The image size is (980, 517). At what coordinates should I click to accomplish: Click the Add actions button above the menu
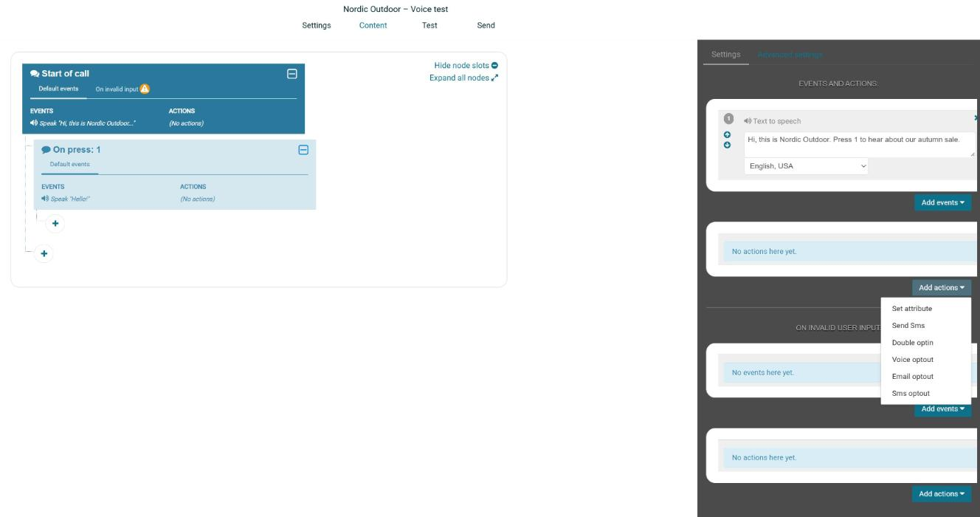942,288
